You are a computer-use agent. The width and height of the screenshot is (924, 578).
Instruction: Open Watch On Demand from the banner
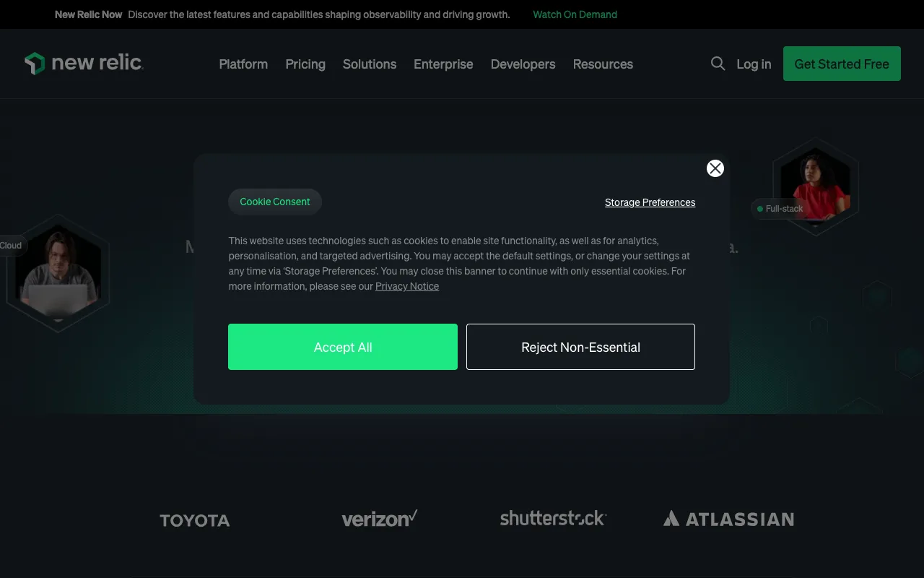(x=575, y=14)
